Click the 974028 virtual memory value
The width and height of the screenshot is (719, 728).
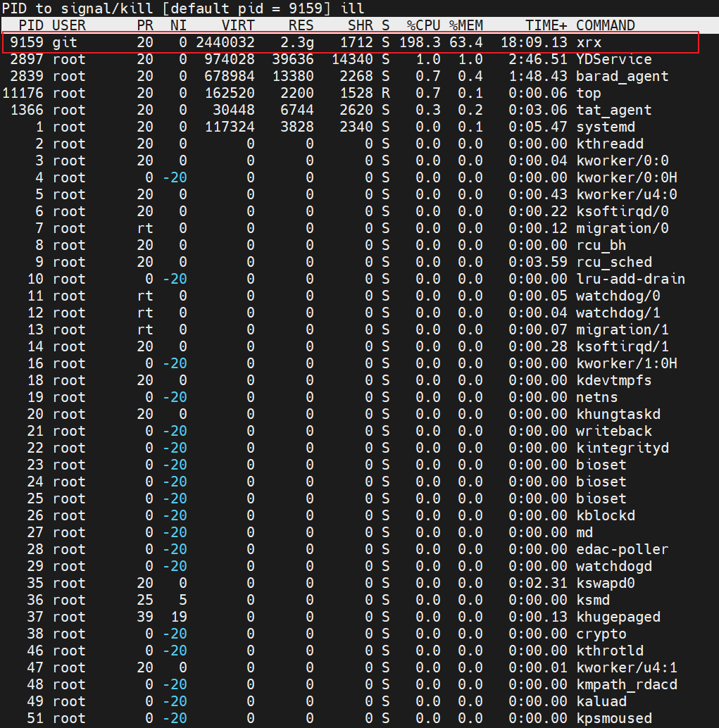pyautogui.click(x=230, y=59)
